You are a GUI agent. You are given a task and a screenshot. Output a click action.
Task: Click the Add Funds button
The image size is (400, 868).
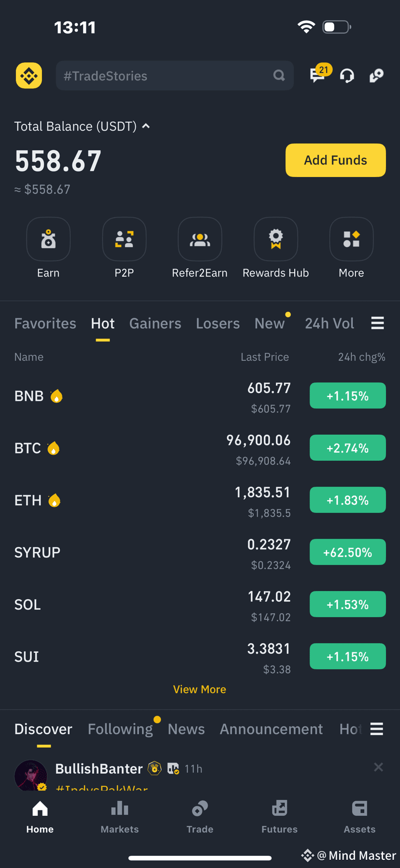[x=336, y=160]
